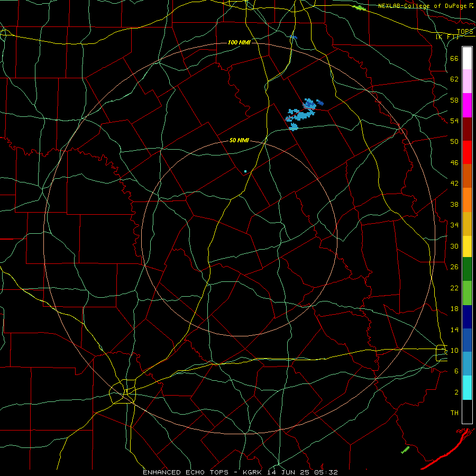Click the black TH swatch in the legend
Screen dimensions: 476x476
(x=467, y=411)
